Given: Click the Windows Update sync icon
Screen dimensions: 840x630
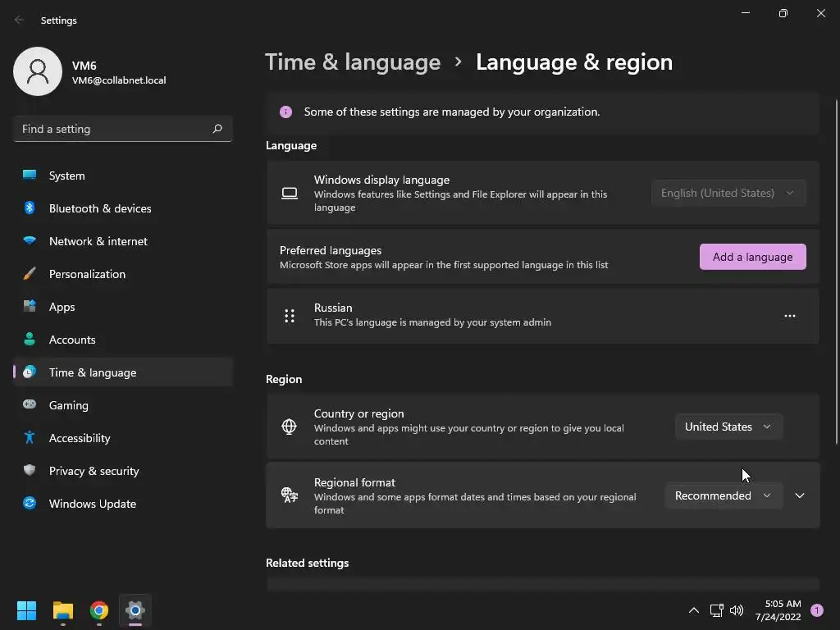Looking at the screenshot, I should pos(30,503).
